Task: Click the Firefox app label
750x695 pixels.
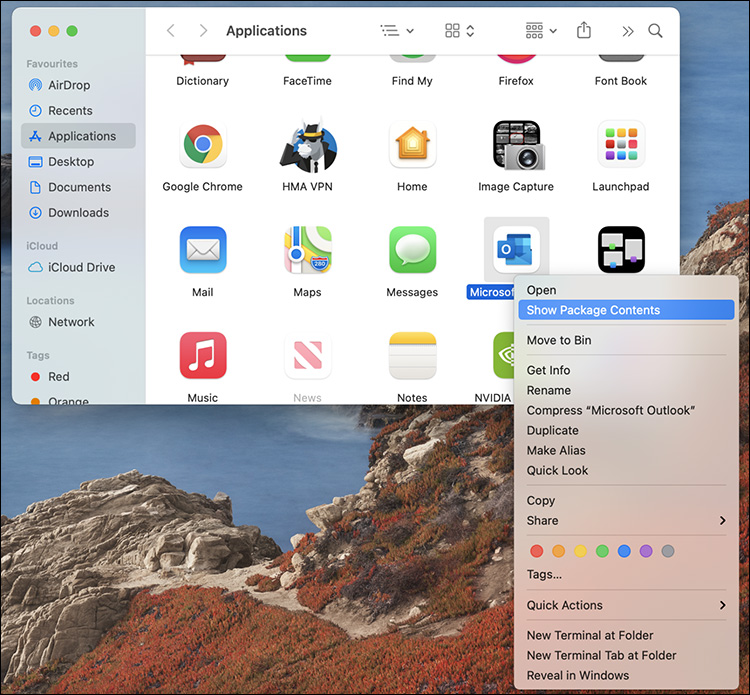Action: [516, 81]
